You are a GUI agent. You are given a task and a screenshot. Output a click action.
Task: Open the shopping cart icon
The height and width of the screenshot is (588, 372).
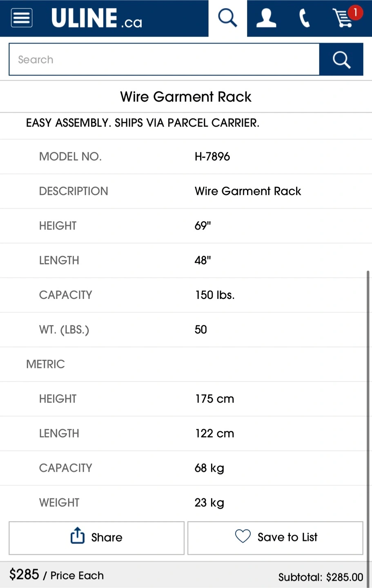pyautogui.click(x=343, y=18)
